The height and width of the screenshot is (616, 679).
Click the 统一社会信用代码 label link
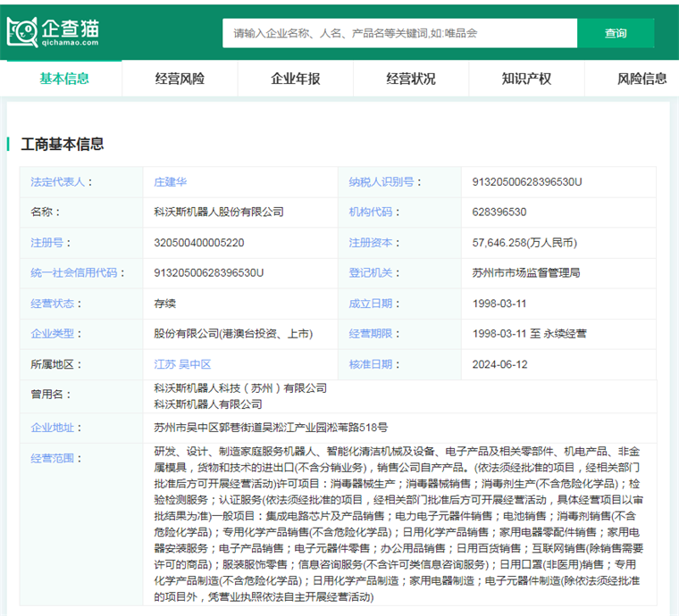(x=74, y=273)
